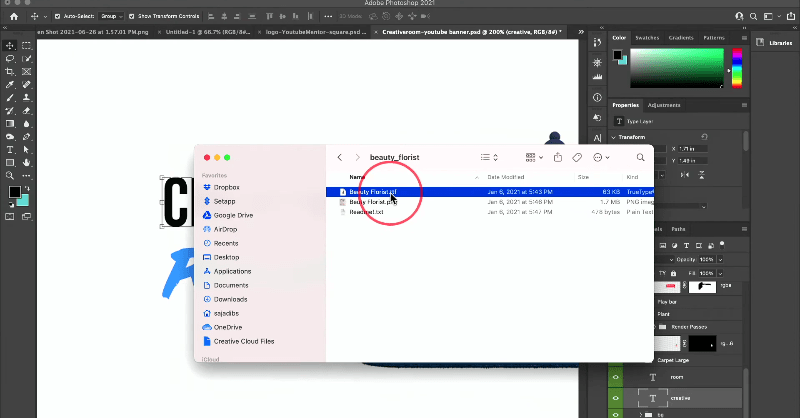The height and width of the screenshot is (418, 800).
Task: Hide the room text layer
Action: [x=615, y=377]
